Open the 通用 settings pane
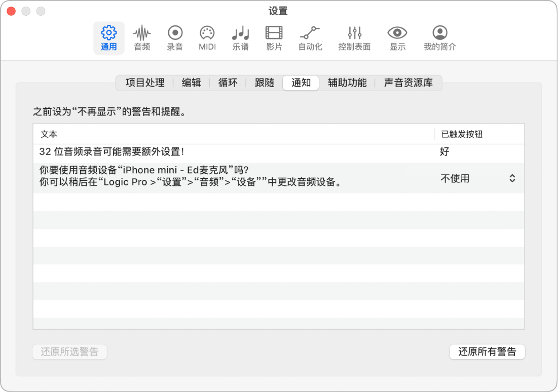Viewport: 558px width, 392px height. point(108,37)
